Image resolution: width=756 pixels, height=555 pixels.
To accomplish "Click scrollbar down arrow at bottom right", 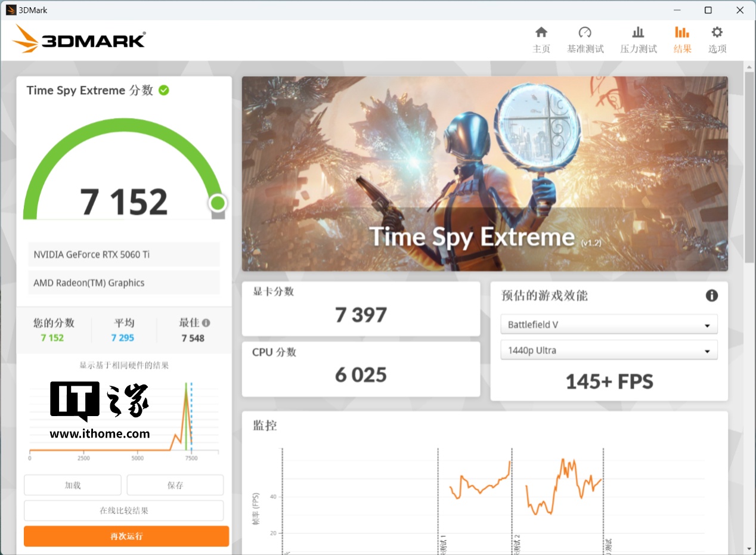I will point(749,548).
